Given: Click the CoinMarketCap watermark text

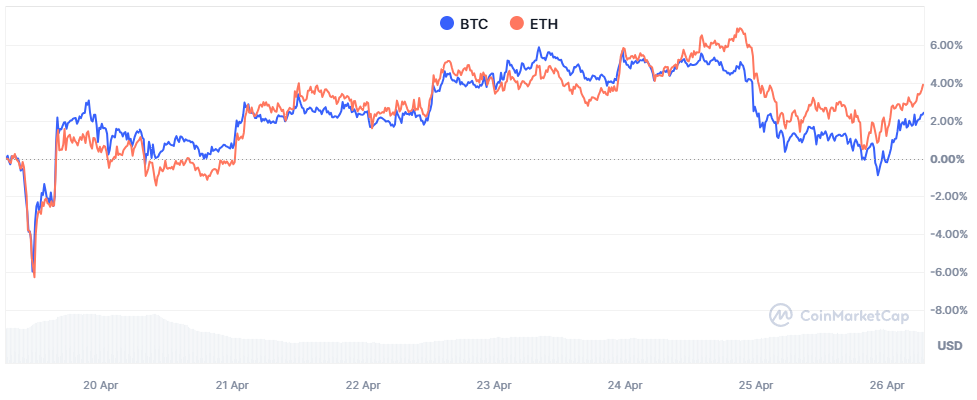Looking at the screenshot, I should tap(853, 316).
